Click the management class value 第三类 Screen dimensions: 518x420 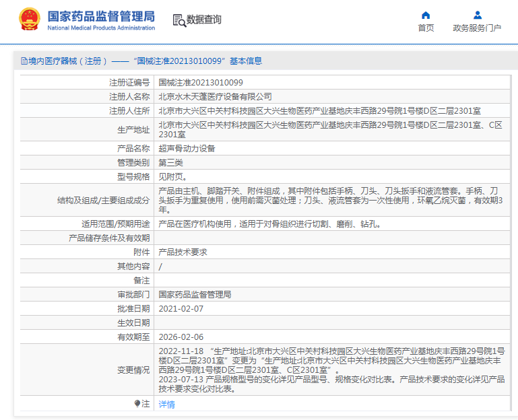171,163
